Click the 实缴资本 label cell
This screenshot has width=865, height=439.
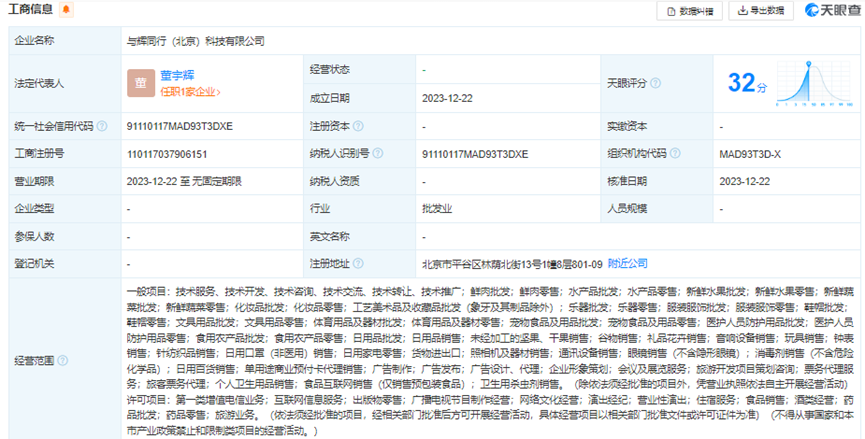pyautogui.click(x=657, y=126)
